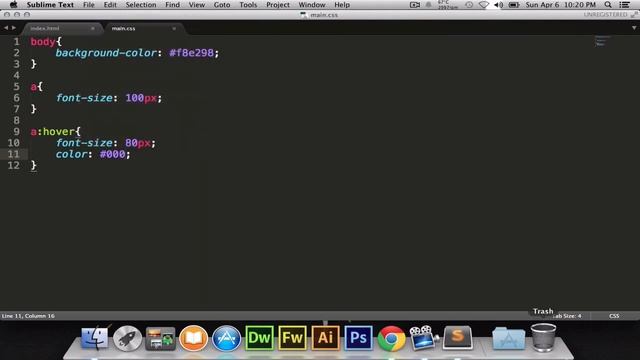Launch Fireworks from the dock
This screenshot has height=360, width=640.
[292, 338]
